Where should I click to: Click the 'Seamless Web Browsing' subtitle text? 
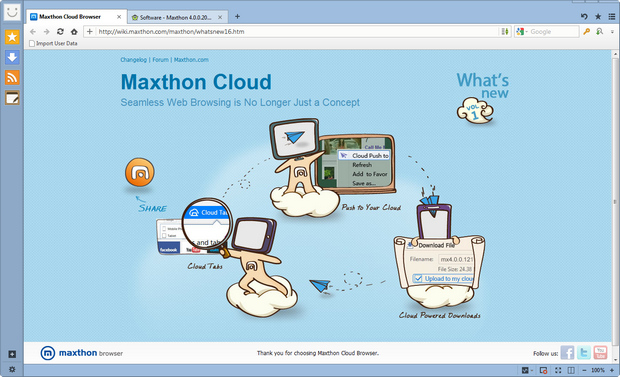click(x=240, y=102)
